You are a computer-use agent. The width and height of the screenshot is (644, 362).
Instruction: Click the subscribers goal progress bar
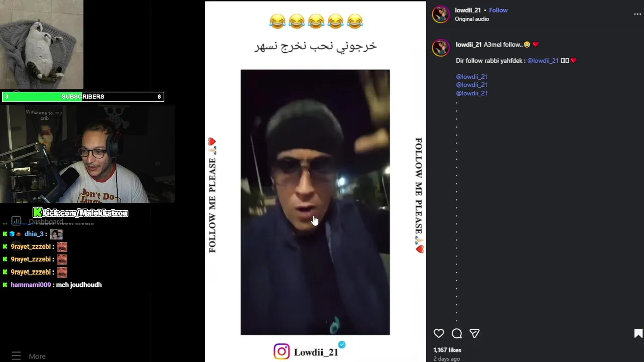83,97
